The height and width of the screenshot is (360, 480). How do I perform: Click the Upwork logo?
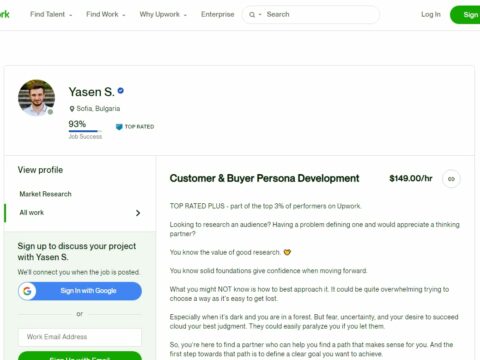coord(4,14)
